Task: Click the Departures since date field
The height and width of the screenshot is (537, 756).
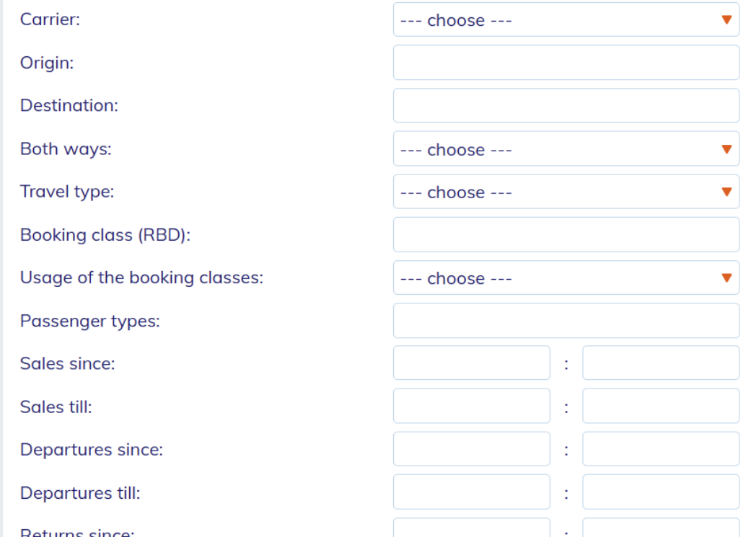Action: pos(471,450)
